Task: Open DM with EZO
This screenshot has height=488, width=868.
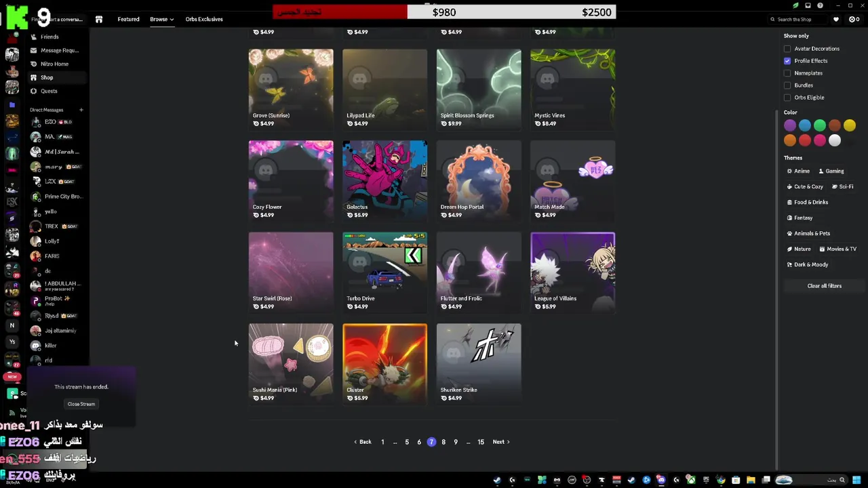Action: (x=56, y=122)
